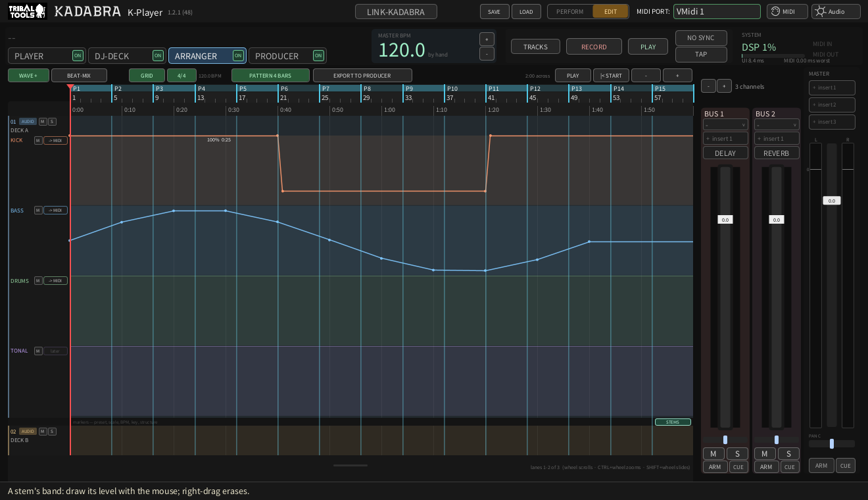Toggle the GRID button
868x500 pixels.
[147, 76]
